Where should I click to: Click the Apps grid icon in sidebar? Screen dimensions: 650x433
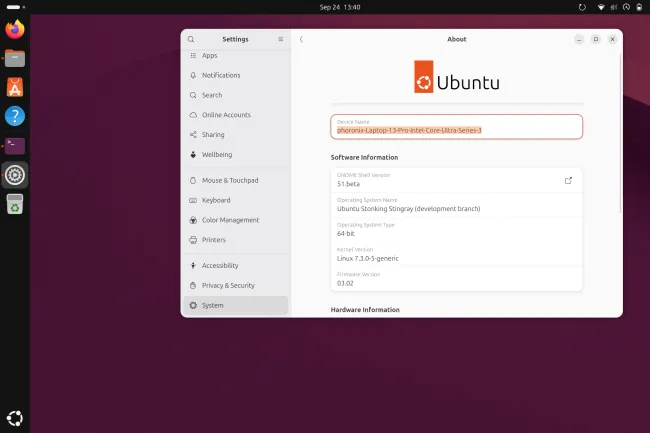pyautogui.click(x=193, y=55)
